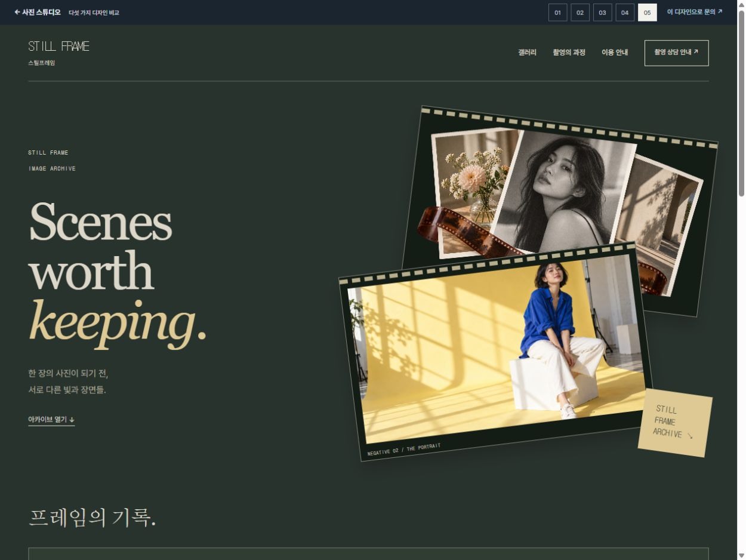Viewport: 746px width, 560px height.
Task: Switch to design 02
Action: (x=580, y=13)
